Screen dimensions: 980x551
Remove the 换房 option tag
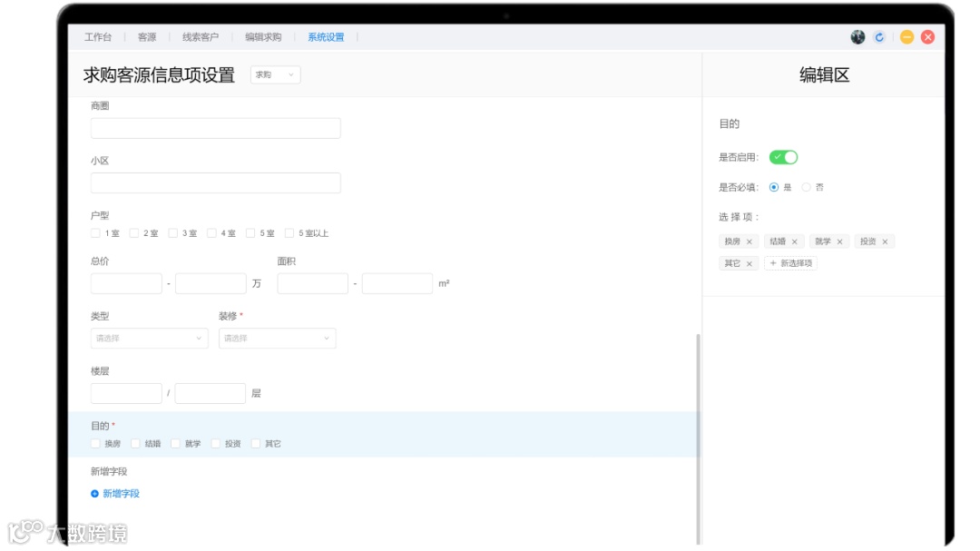pos(750,241)
